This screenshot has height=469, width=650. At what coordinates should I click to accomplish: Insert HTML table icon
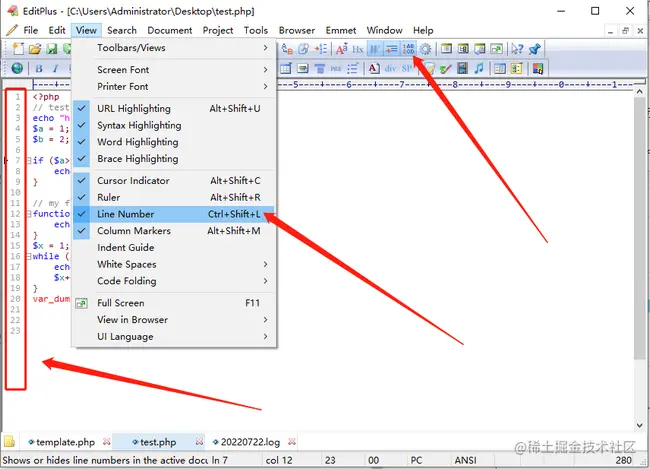click(x=286, y=68)
